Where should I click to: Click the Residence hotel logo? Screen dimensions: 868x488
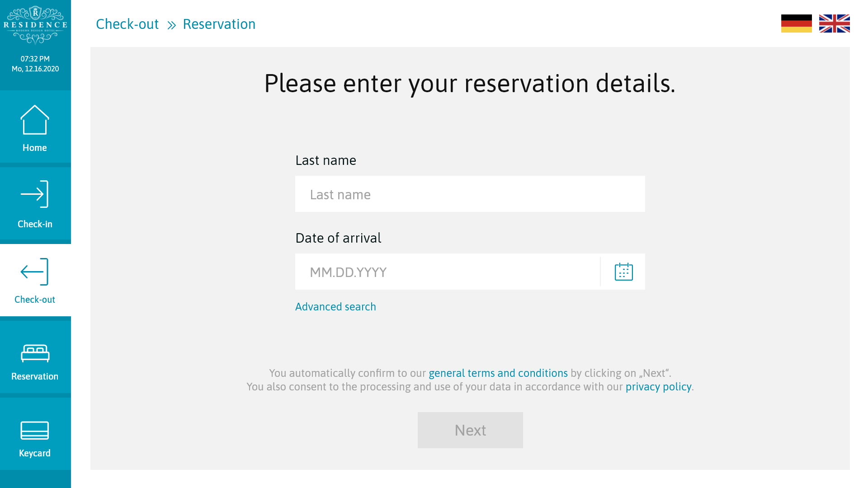(x=35, y=25)
